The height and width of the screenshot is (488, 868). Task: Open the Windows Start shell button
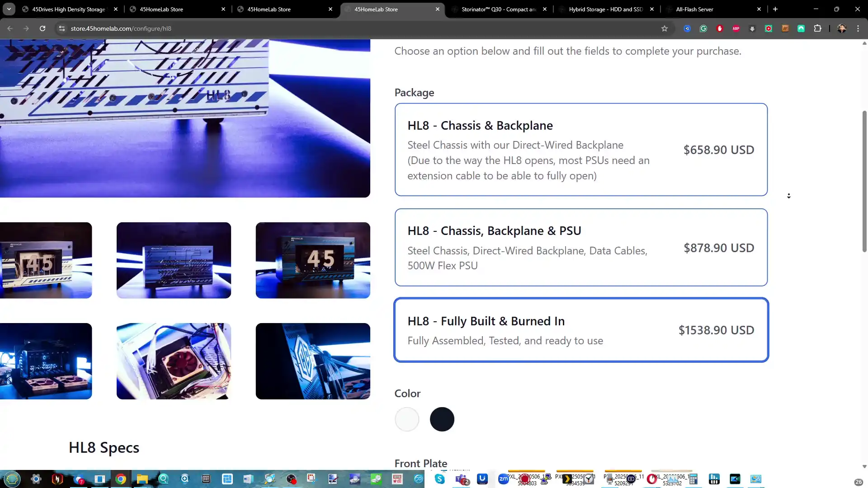coord(12,479)
